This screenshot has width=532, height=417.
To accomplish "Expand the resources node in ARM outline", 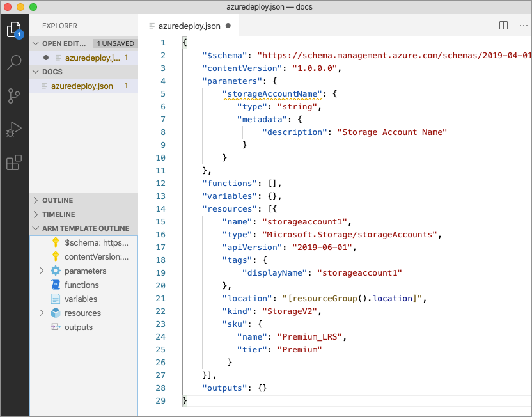I will (42, 313).
